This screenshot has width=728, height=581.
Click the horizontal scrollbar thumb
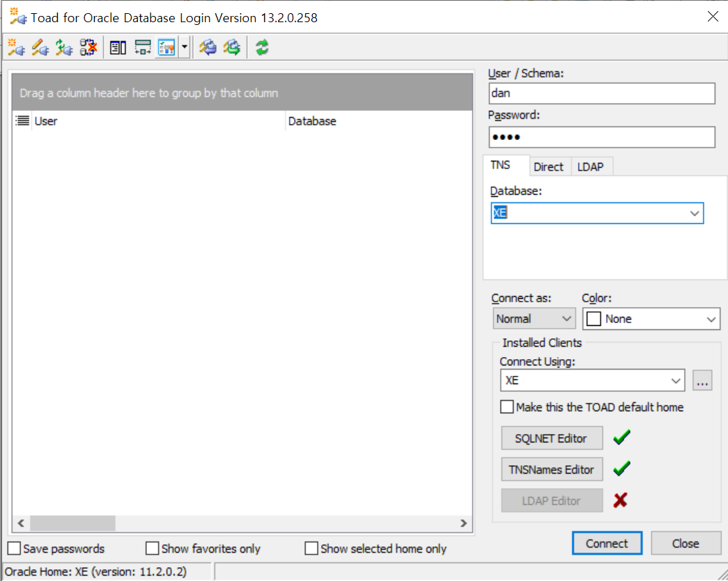pos(72,523)
